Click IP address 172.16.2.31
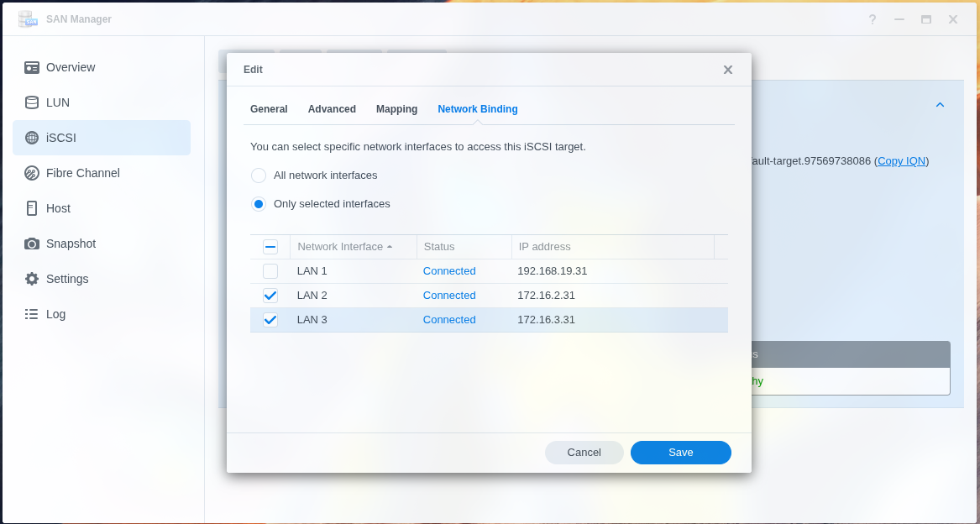The height and width of the screenshot is (524, 980). click(546, 296)
